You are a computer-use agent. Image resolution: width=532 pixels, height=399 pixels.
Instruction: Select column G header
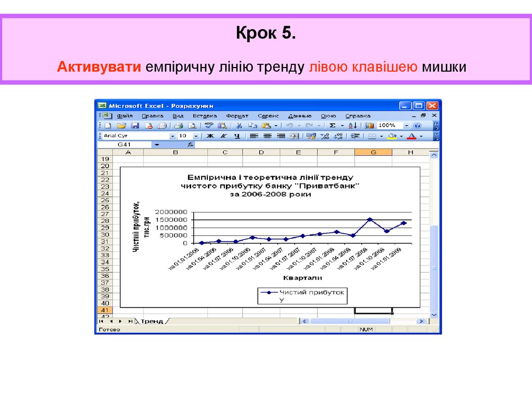[373, 152]
